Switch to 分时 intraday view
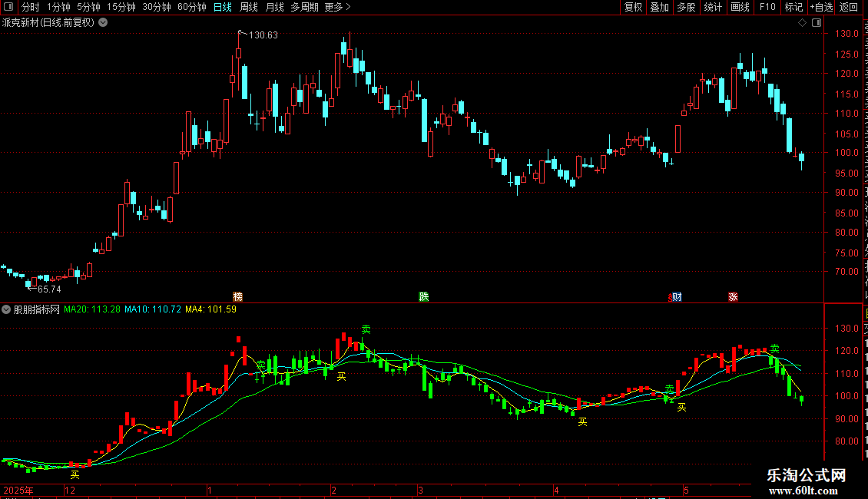 (31, 7)
